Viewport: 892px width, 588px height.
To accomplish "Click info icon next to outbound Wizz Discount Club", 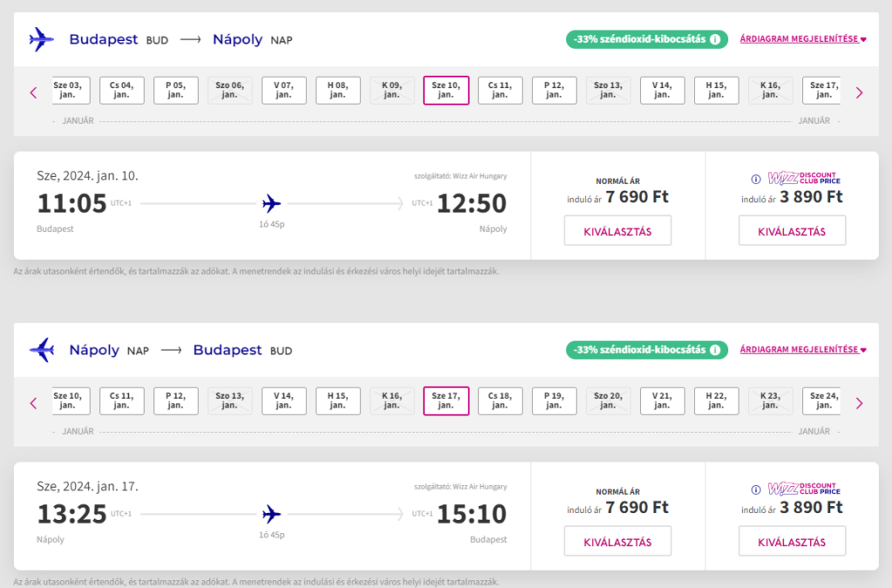I will pyautogui.click(x=756, y=179).
